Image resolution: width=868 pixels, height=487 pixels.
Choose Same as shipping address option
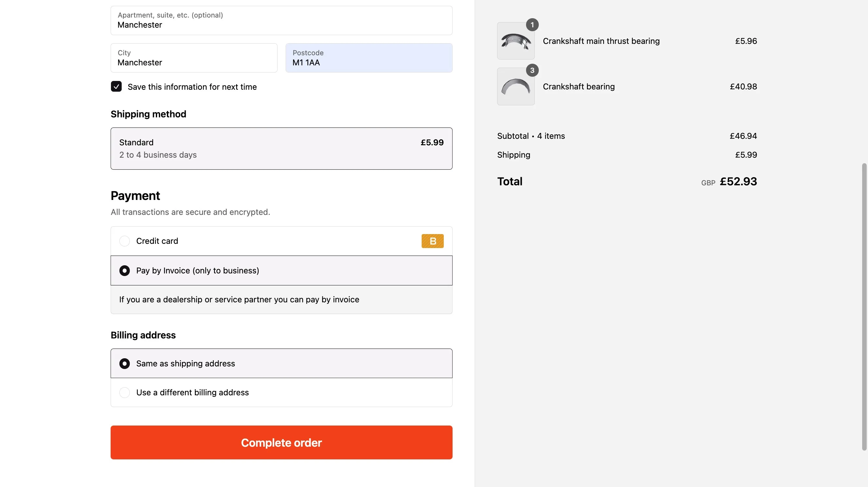[x=281, y=363]
